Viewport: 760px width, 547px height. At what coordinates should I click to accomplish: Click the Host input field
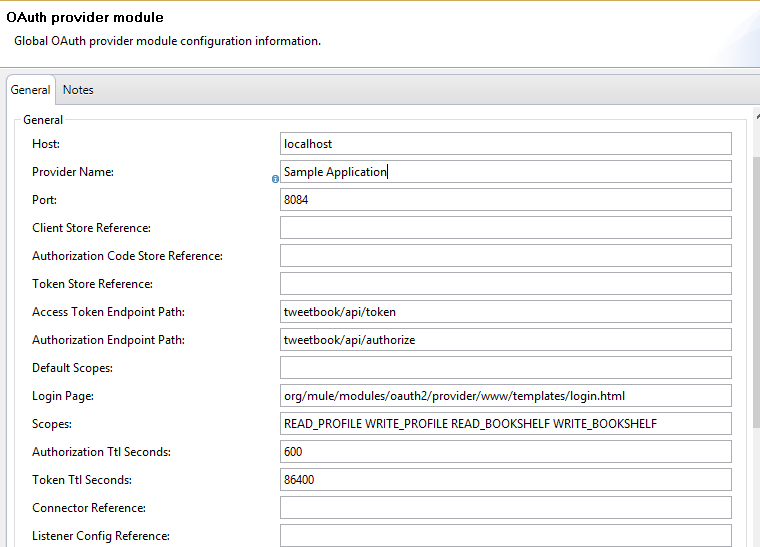[x=506, y=144]
